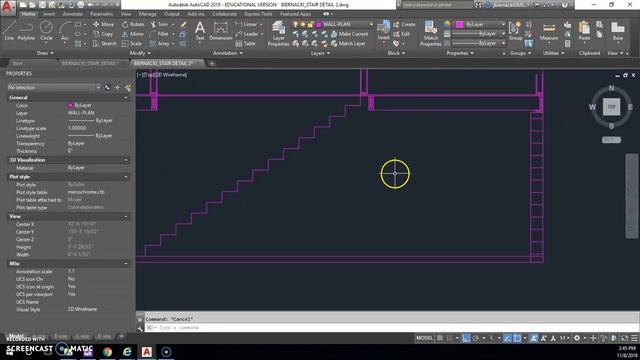Toggle annotation visibility in status bar

[534, 338]
